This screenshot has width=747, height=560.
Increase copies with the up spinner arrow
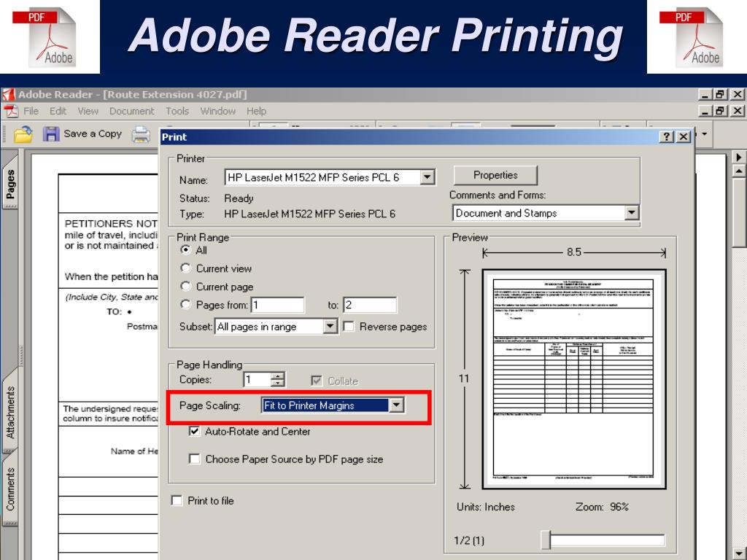click(x=278, y=376)
